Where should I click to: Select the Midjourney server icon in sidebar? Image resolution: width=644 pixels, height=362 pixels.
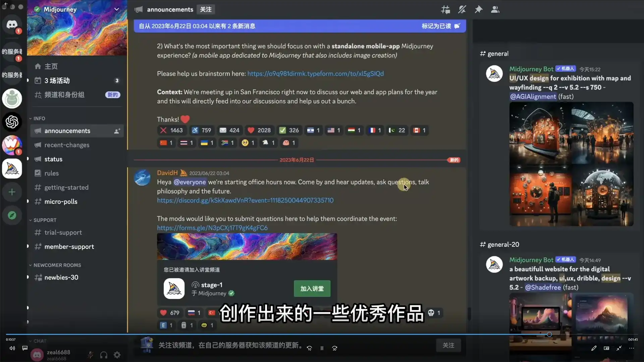(x=12, y=169)
